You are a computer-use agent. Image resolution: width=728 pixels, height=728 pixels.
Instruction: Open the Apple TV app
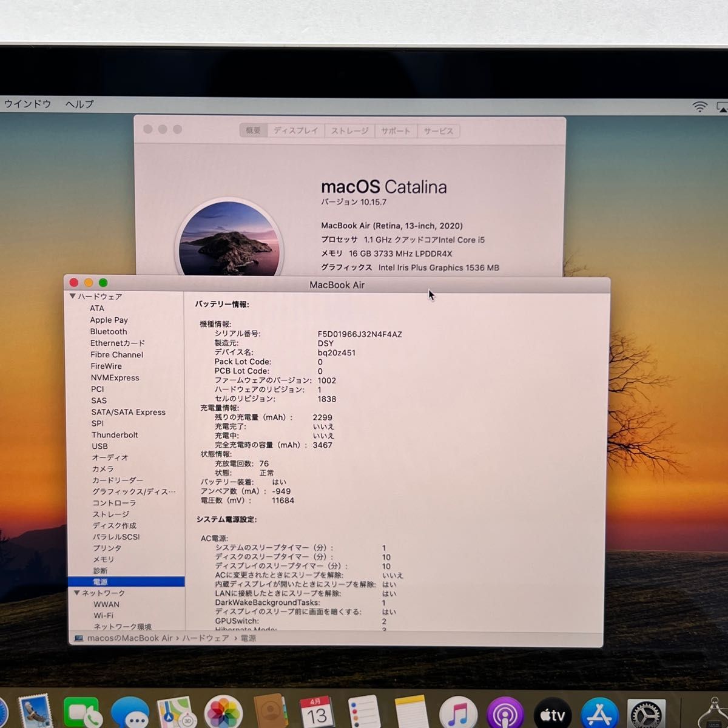click(x=552, y=712)
